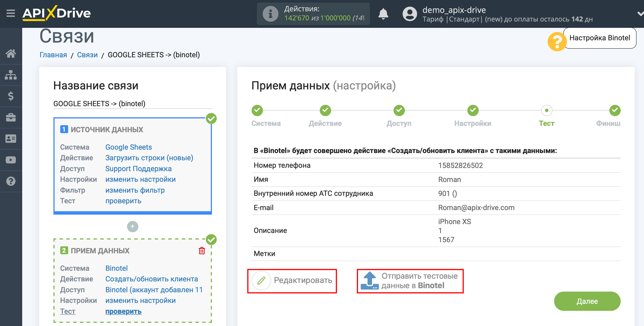Open Загрузить строки (новые) action link
This screenshot has height=326, width=644.
click(x=149, y=158)
